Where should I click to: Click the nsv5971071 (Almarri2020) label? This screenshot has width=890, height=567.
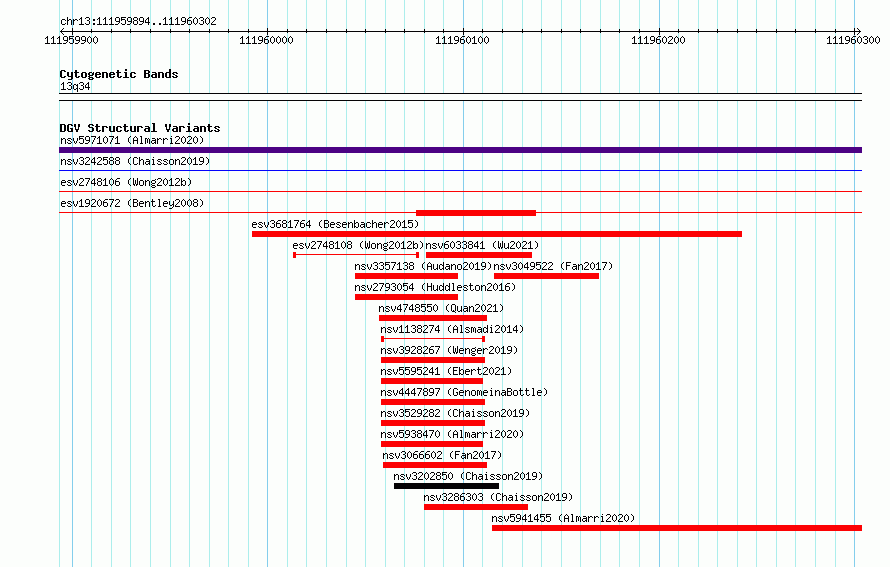[x=132, y=140]
